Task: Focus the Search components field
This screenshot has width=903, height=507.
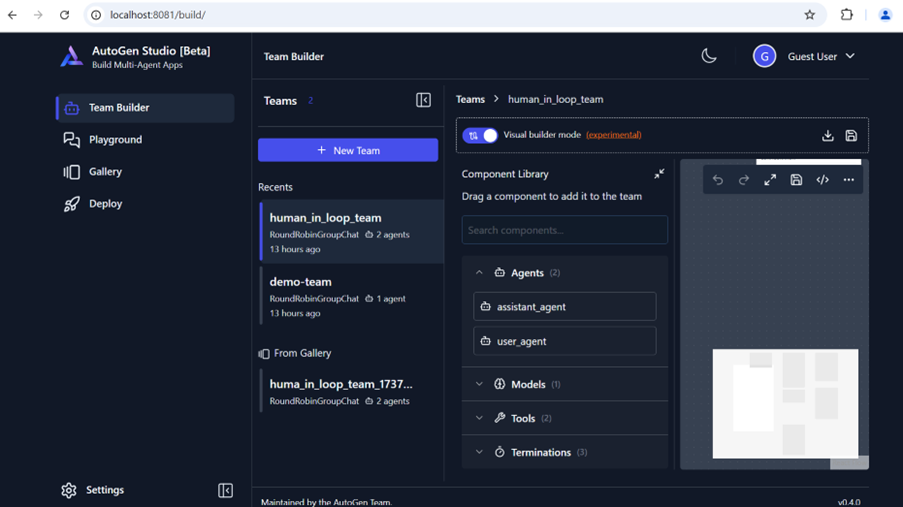Action: pyautogui.click(x=564, y=230)
